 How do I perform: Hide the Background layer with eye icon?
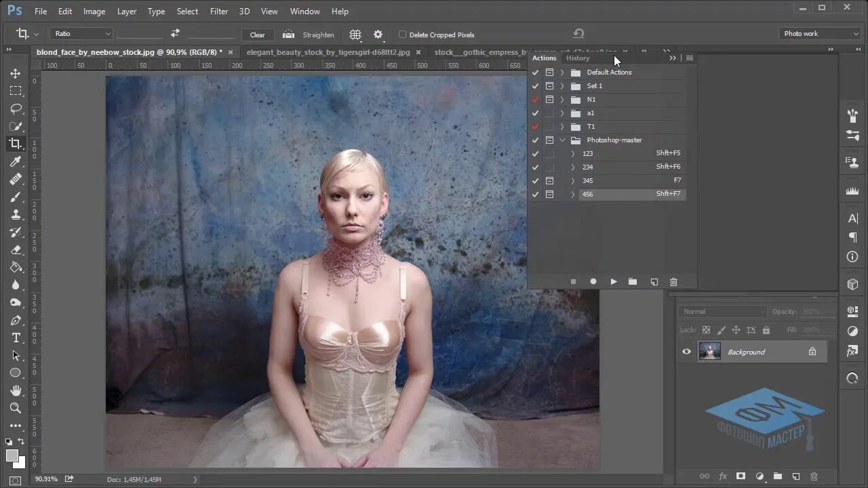686,352
